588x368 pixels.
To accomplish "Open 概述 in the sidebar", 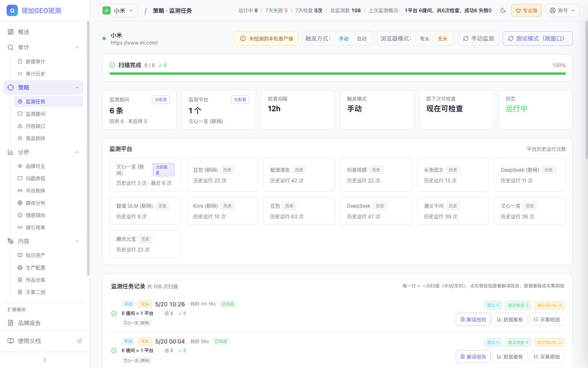I will point(43,32).
